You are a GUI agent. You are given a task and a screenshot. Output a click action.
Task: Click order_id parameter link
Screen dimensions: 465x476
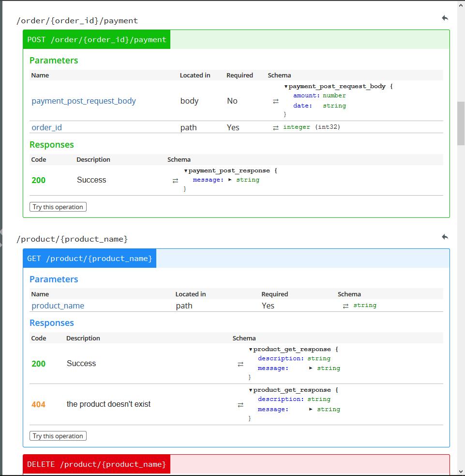(x=47, y=127)
